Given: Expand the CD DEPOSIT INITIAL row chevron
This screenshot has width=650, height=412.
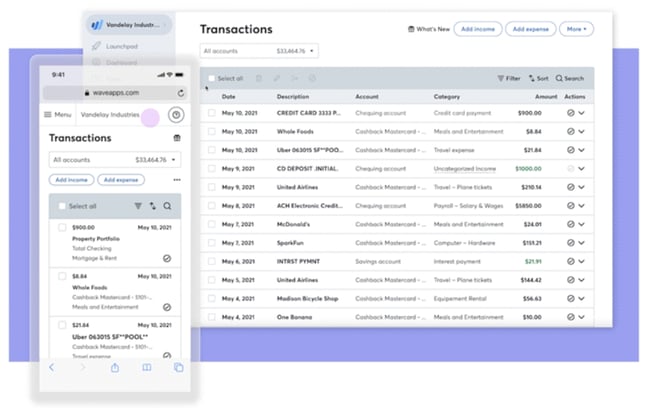Looking at the screenshot, I should click(x=582, y=169).
